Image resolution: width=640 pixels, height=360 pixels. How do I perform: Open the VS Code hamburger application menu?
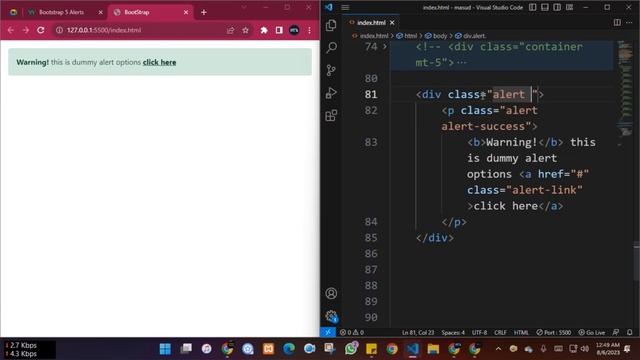[345, 7]
